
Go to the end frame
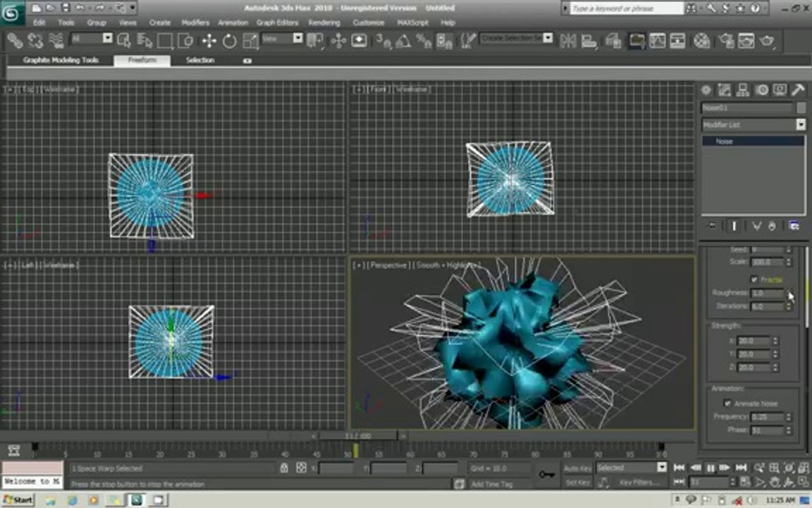741,468
